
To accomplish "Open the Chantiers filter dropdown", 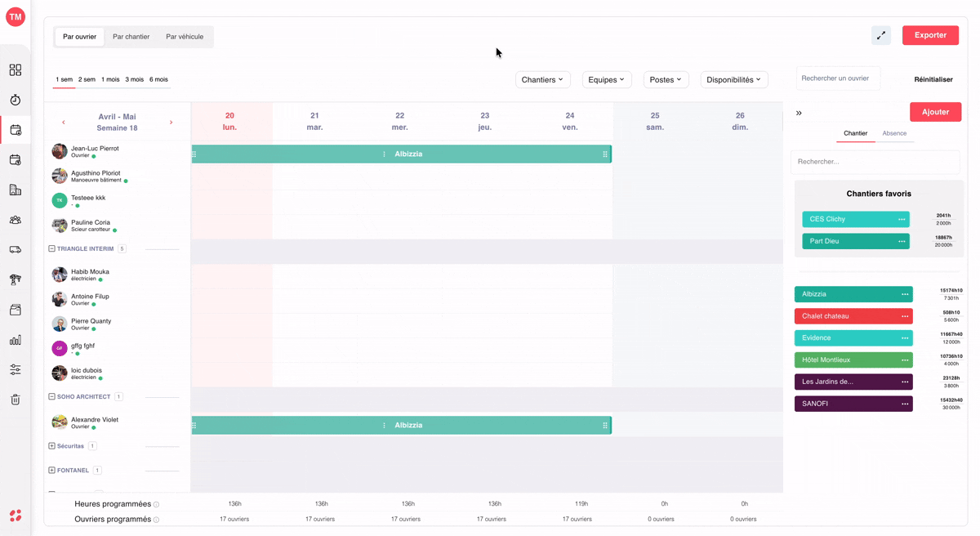I will (x=542, y=79).
